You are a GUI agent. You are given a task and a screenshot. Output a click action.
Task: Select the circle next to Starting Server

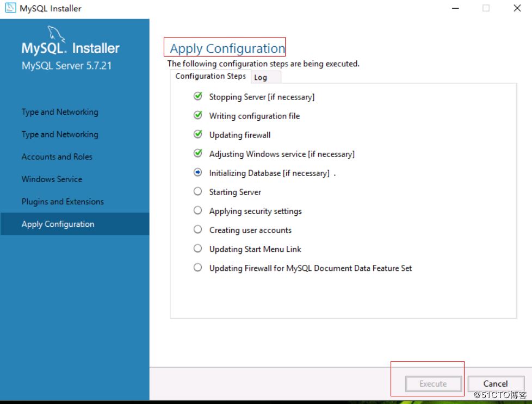pos(198,191)
